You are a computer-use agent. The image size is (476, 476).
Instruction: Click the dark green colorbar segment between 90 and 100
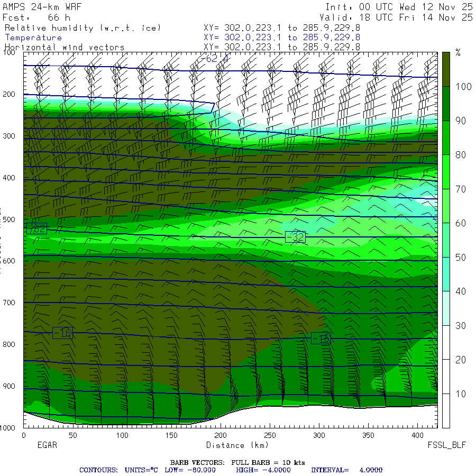coord(446,104)
